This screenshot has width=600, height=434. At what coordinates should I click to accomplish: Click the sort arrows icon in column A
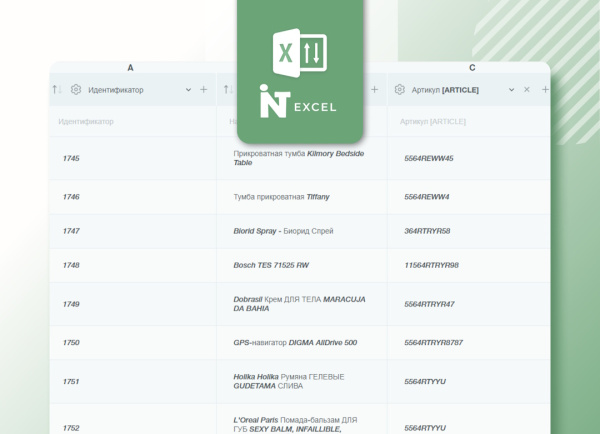point(57,90)
